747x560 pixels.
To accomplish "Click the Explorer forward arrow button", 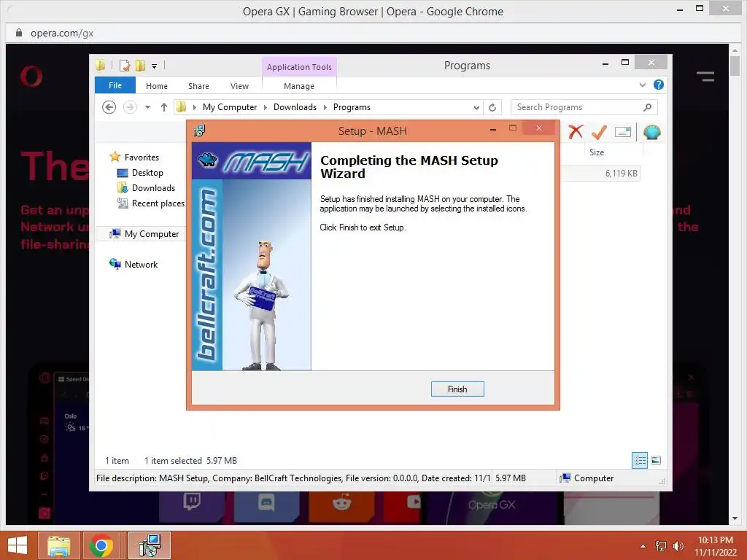I will pos(130,107).
